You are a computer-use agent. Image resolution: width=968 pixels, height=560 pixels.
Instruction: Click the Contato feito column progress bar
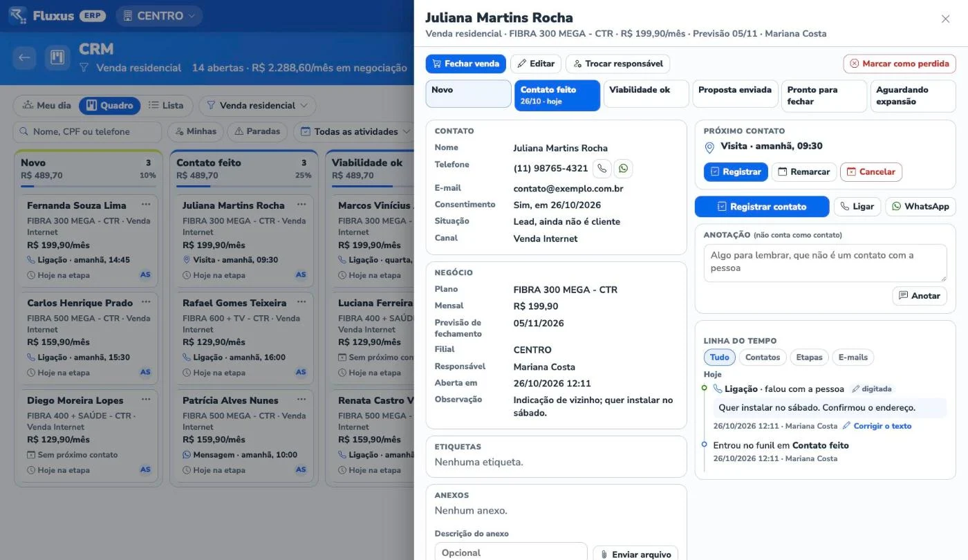click(244, 186)
